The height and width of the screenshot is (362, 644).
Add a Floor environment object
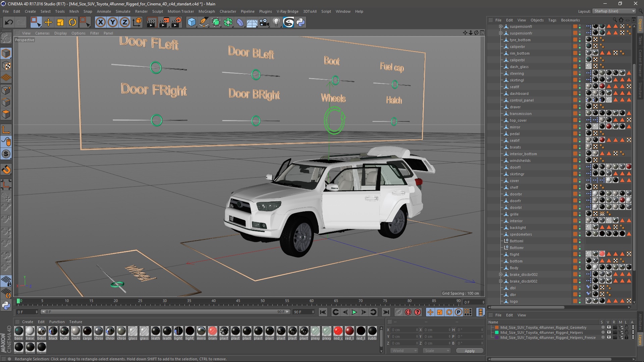click(252, 22)
